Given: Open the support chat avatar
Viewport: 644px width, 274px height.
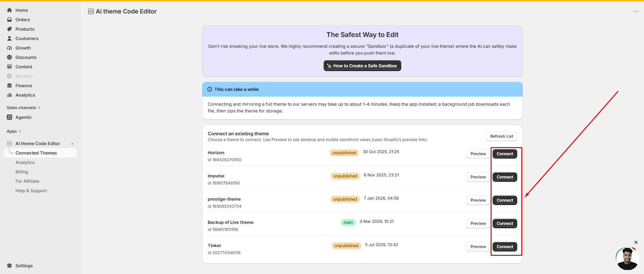Looking at the screenshot, I should 627,259.
